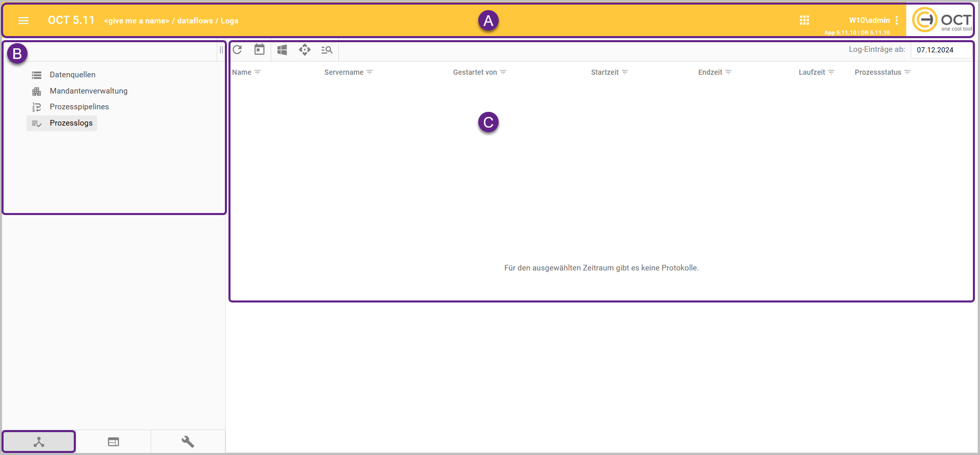Switch to the wrench settings tab
This screenshot has height=455, width=980.
(188, 442)
